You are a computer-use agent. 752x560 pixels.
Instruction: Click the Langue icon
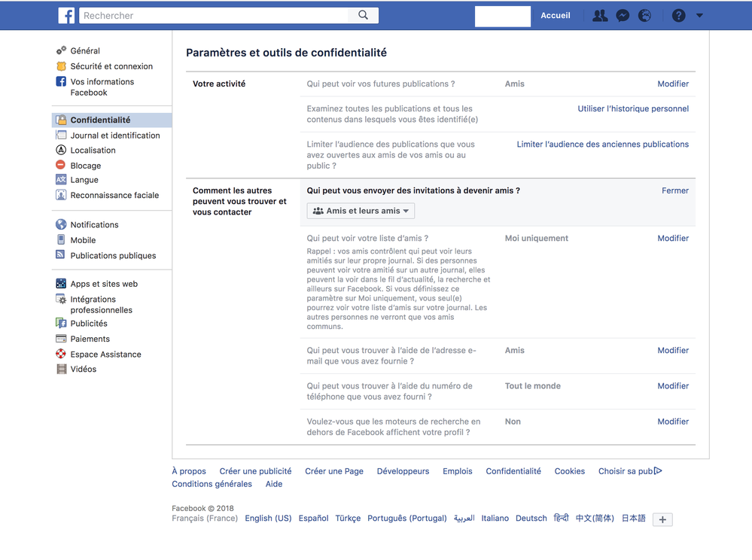tap(61, 180)
